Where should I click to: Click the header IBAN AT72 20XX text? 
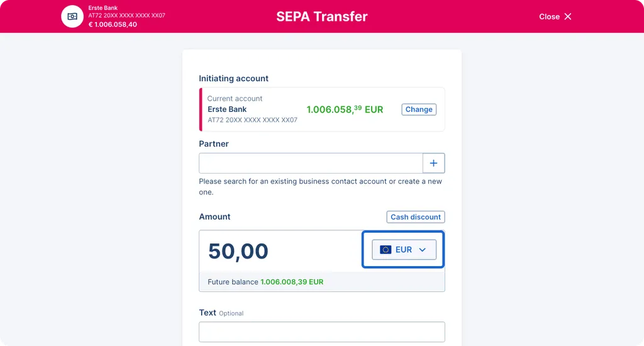click(126, 16)
